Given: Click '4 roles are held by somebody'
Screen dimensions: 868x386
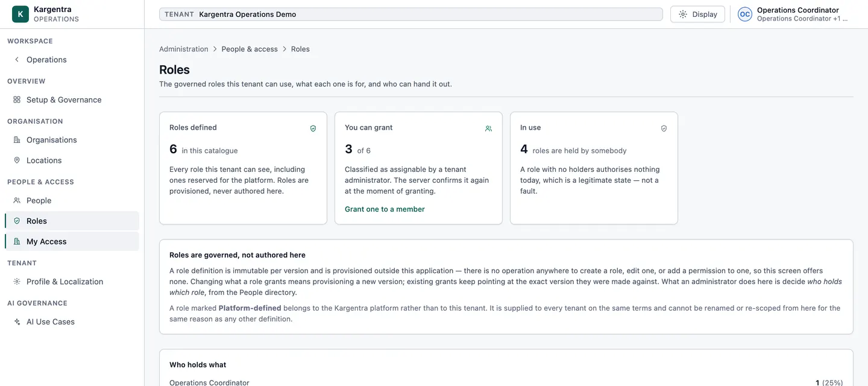Looking at the screenshot, I should coord(573,150).
